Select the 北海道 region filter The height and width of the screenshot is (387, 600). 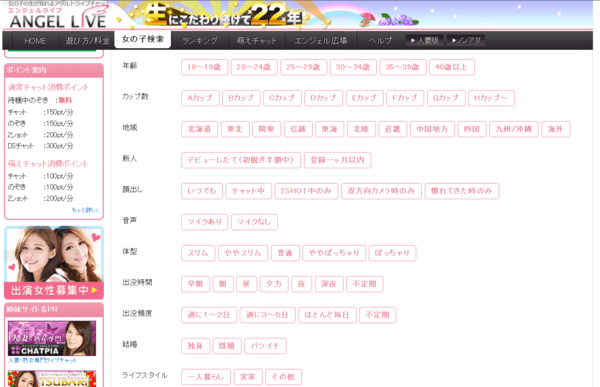199,129
